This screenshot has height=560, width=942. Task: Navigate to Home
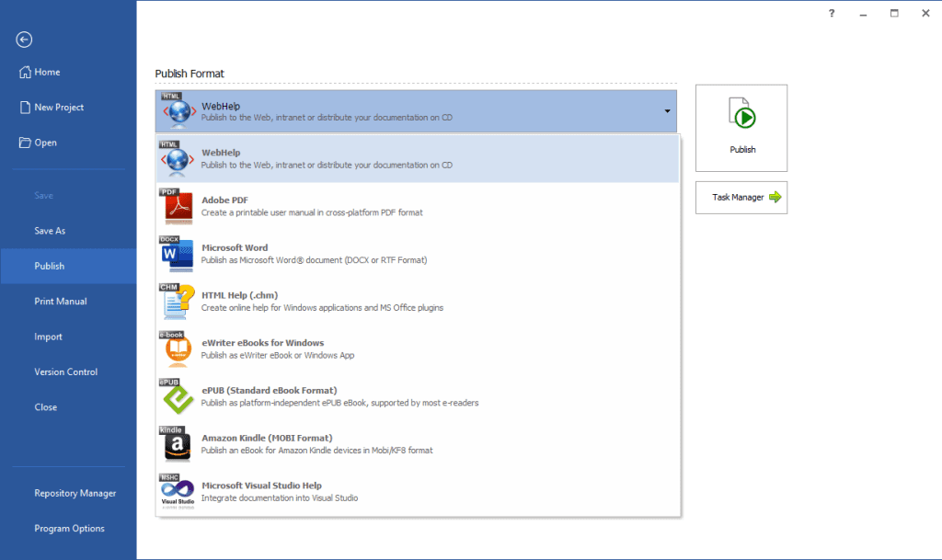[x=46, y=72]
